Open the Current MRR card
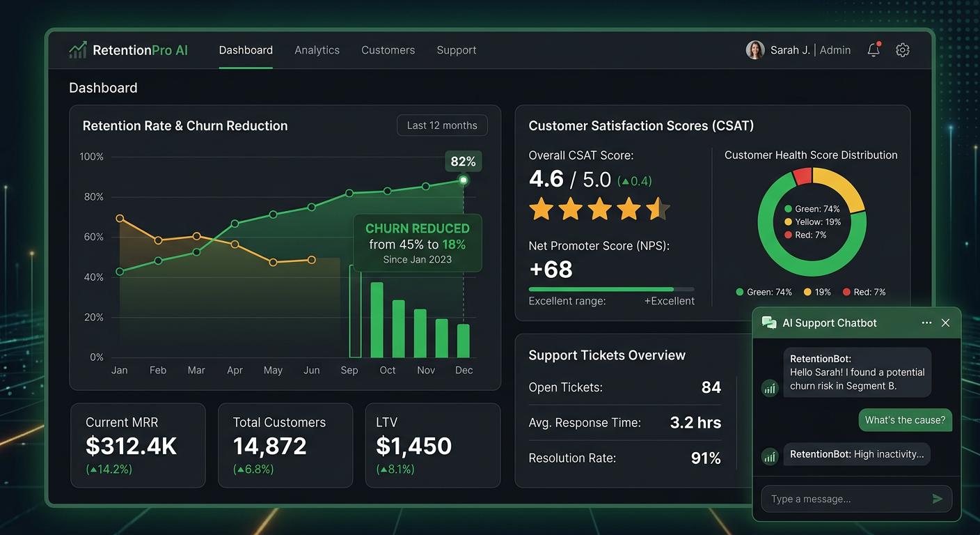The height and width of the screenshot is (535, 980). tap(138, 445)
